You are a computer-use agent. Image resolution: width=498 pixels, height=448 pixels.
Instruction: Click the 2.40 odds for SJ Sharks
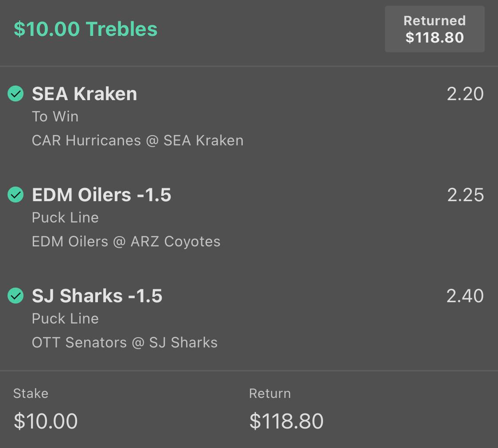(465, 296)
